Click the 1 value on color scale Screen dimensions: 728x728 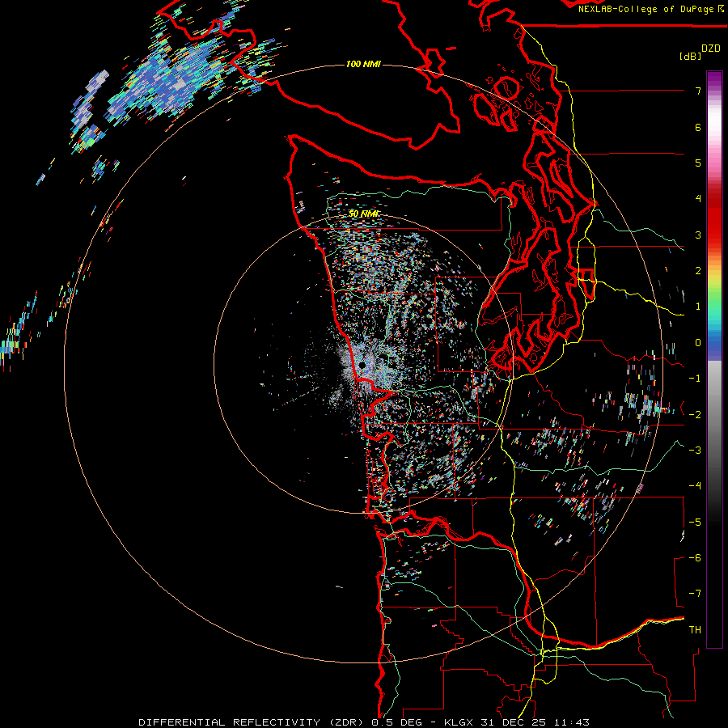[698, 307]
